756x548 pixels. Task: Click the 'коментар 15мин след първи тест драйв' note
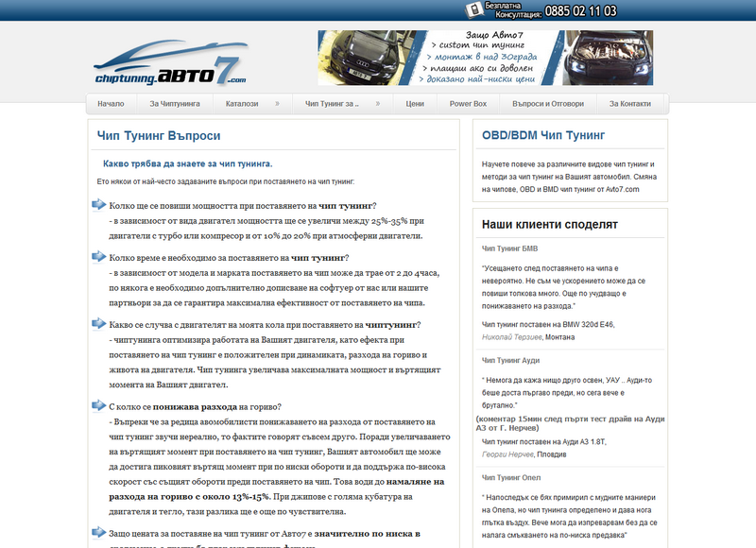(x=571, y=423)
